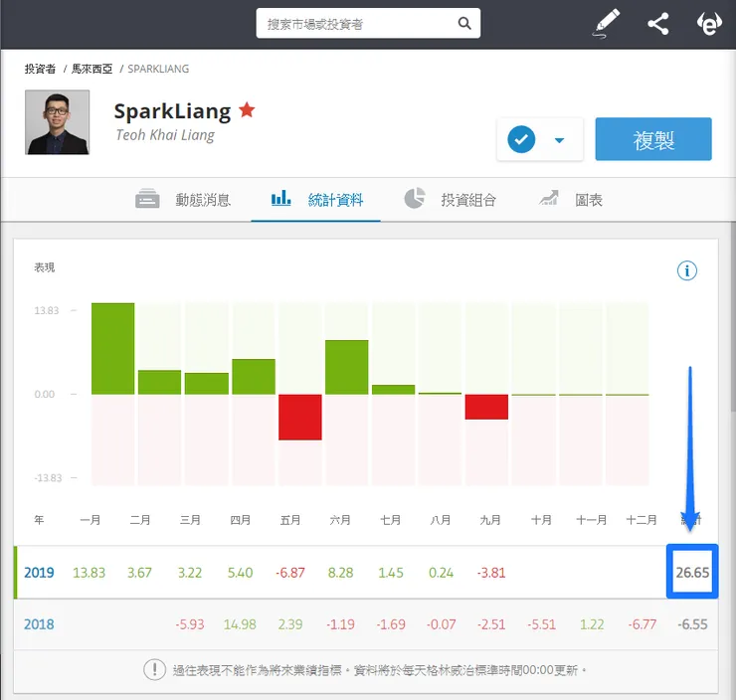
Task: Click June green bar in chart
Action: click(x=346, y=367)
